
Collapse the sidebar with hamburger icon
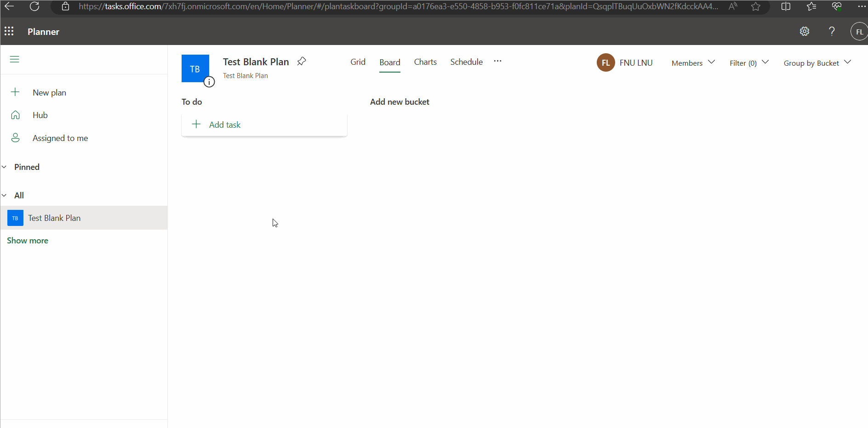click(15, 59)
